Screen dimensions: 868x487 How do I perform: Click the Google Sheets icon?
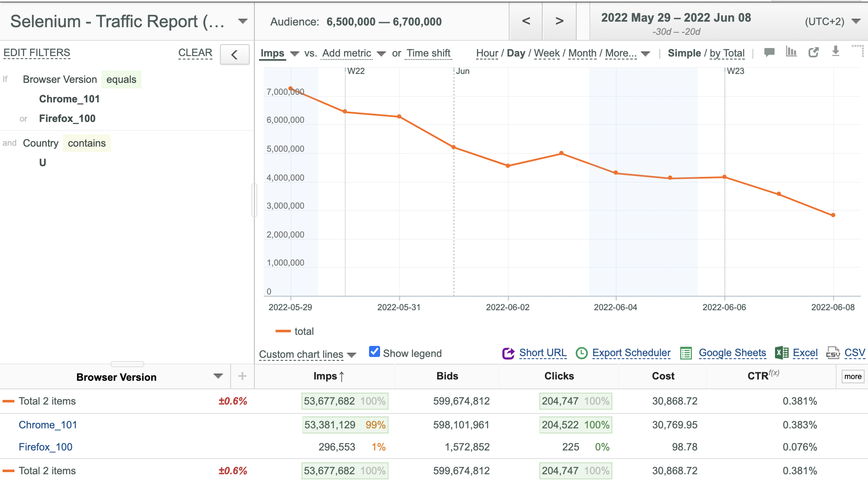[x=686, y=353]
